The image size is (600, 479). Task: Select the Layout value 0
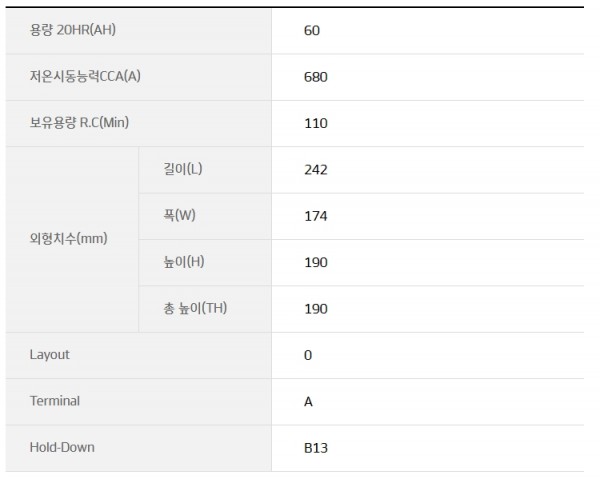308,355
